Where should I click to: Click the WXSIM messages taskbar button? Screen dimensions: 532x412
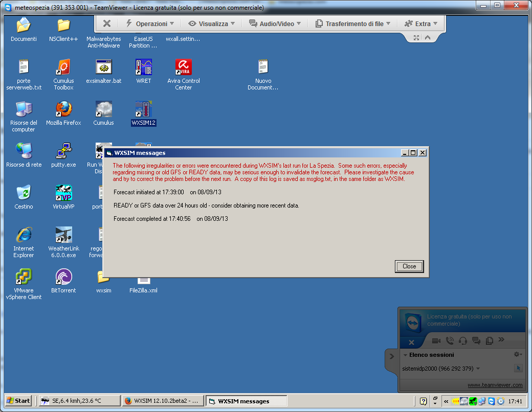coord(247,401)
